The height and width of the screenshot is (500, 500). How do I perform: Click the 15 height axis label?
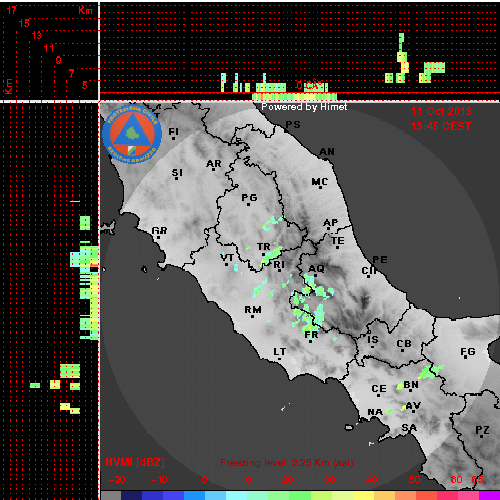coord(24,23)
